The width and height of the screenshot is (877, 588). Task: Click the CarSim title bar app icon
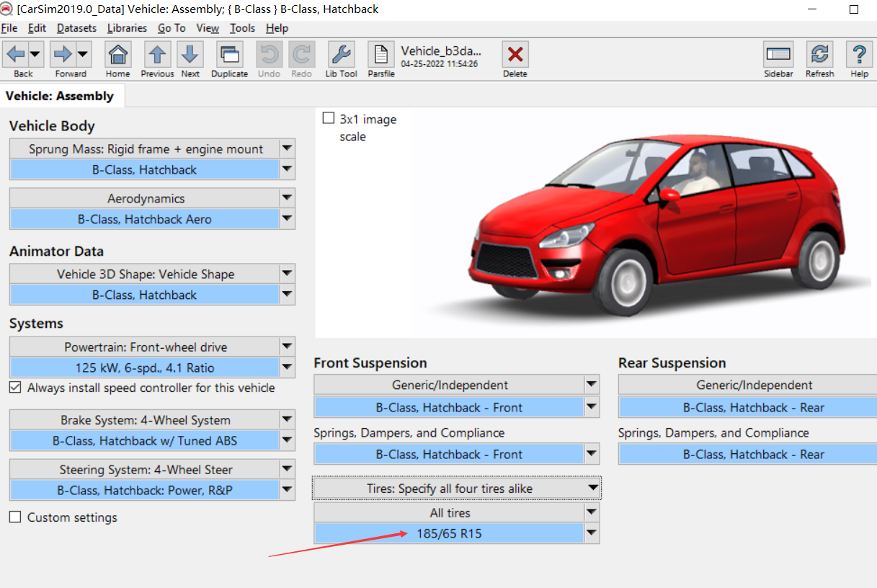[x=6, y=9]
